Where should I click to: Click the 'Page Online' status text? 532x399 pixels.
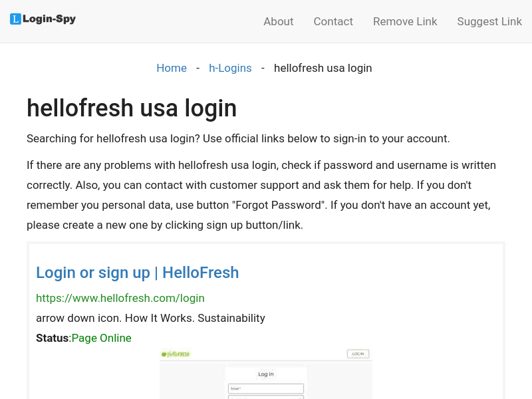(102, 338)
